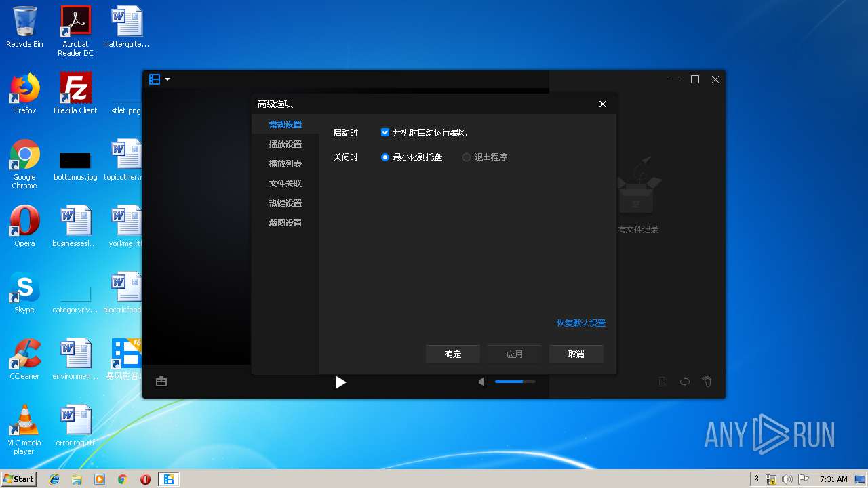Open Skype desktop shortcut
868x488 pixels.
(24, 293)
